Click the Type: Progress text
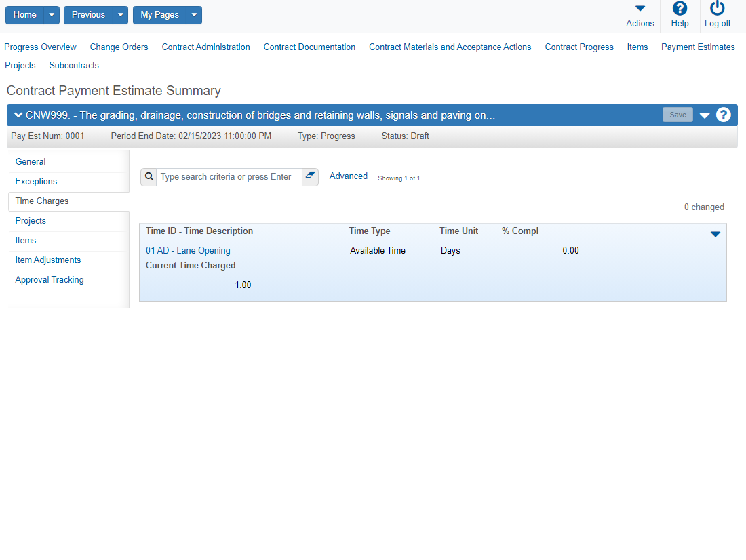Image resolution: width=746 pixels, height=560 pixels. [326, 136]
